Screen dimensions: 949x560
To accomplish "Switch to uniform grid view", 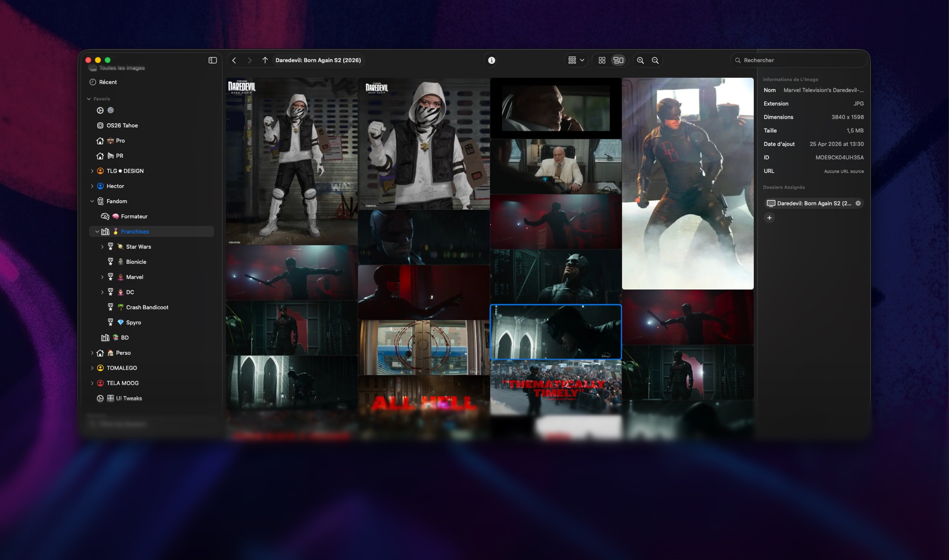I will coord(602,60).
